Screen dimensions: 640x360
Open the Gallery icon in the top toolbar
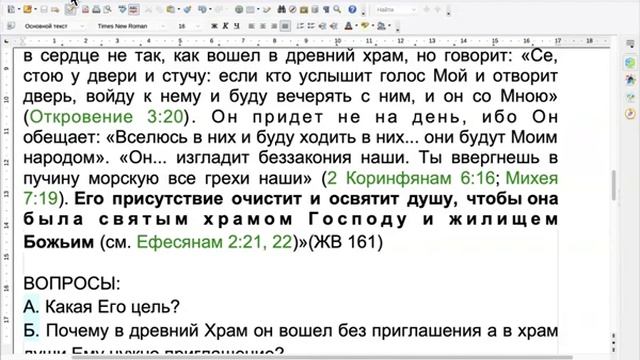point(304,9)
